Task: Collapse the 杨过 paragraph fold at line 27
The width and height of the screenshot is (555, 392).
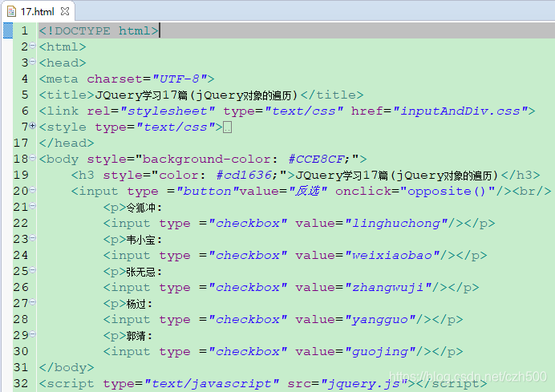Action: [33, 301]
